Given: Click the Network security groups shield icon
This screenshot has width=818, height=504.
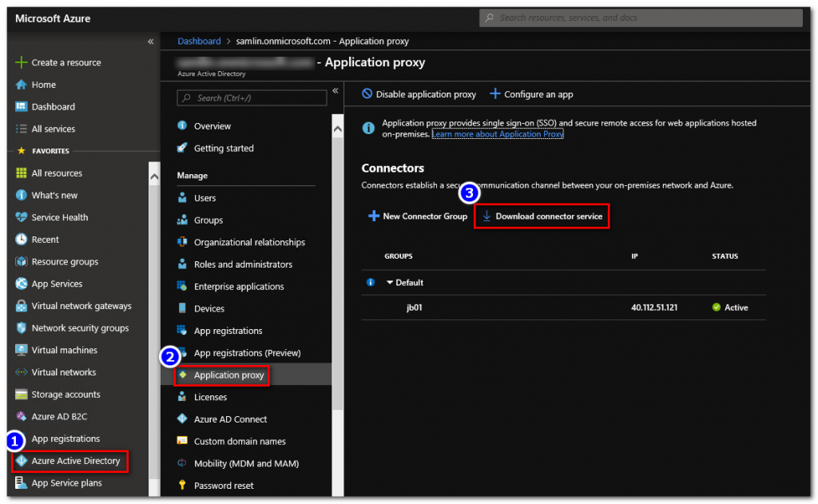Looking at the screenshot, I should click(21, 328).
